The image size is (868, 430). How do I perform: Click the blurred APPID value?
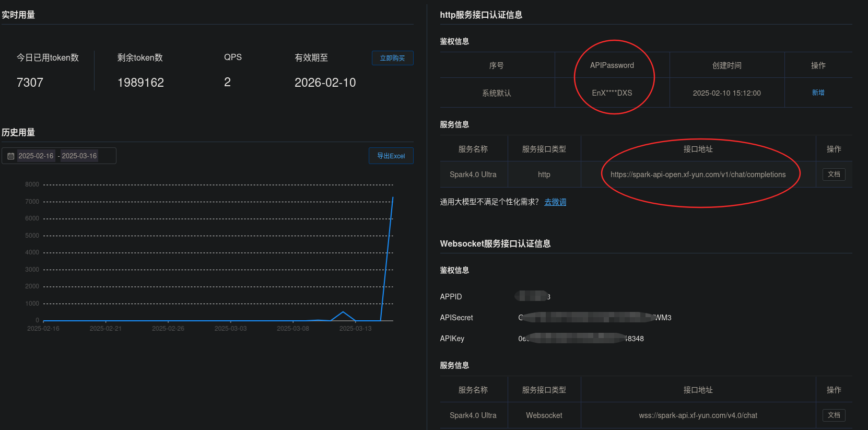click(532, 296)
